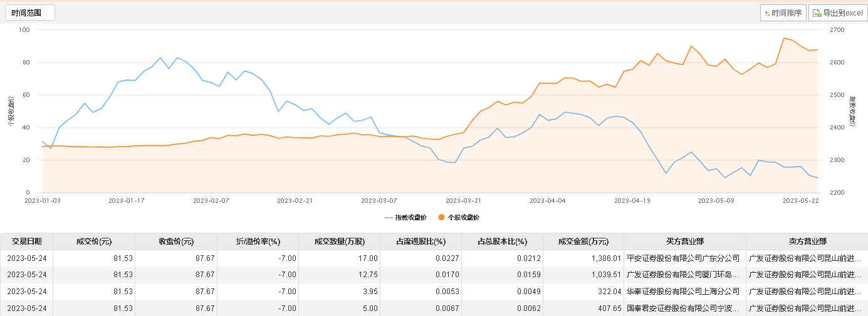The height and width of the screenshot is (316, 868).
Task: Sort by the 成交价(元) column header
Action: tap(94, 242)
